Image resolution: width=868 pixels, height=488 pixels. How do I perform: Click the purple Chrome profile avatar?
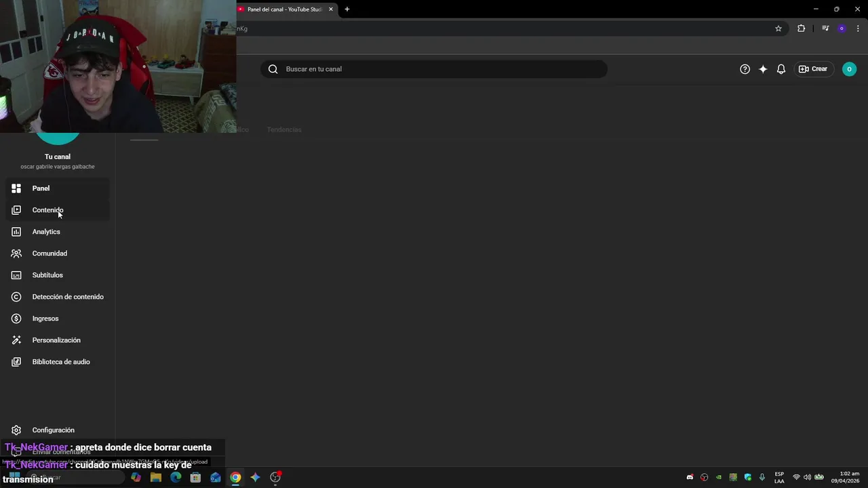(842, 28)
